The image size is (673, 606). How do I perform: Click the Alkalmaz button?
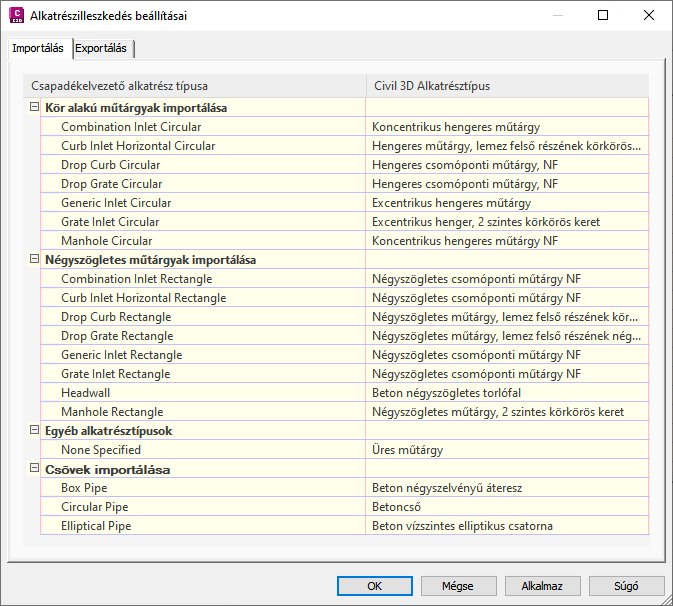point(542,586)
